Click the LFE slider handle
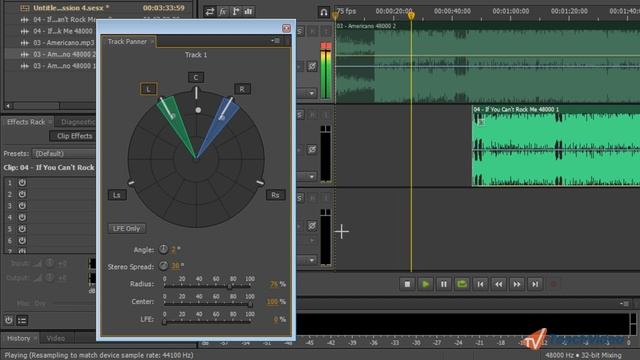The height and width of the screenshot is (360, 640). [164, 322]
